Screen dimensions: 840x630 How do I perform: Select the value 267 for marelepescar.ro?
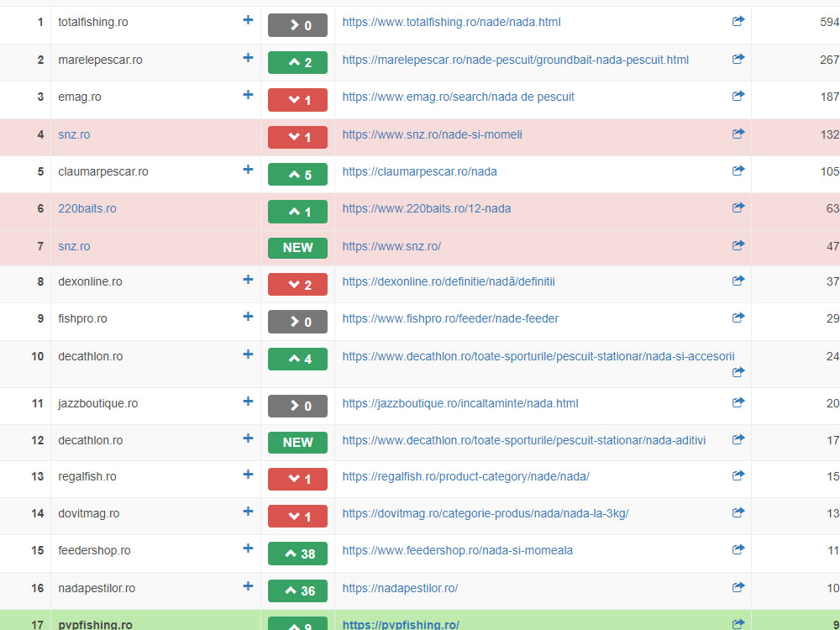(x=829, y=60)
